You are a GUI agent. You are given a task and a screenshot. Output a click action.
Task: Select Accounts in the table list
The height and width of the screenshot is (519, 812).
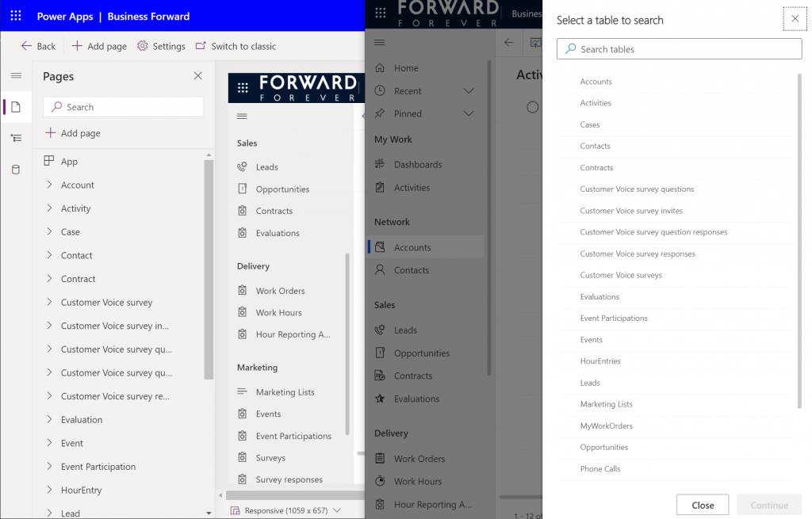point(676,82)
